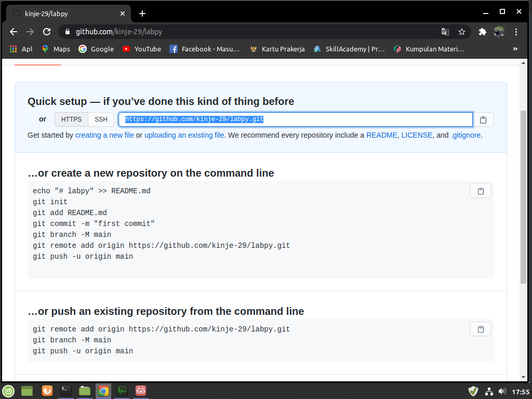Select the kinje-29/labpy browser tab
This screenshot has height=399, width=532.
pyautogui.click(x=68, y=14)
